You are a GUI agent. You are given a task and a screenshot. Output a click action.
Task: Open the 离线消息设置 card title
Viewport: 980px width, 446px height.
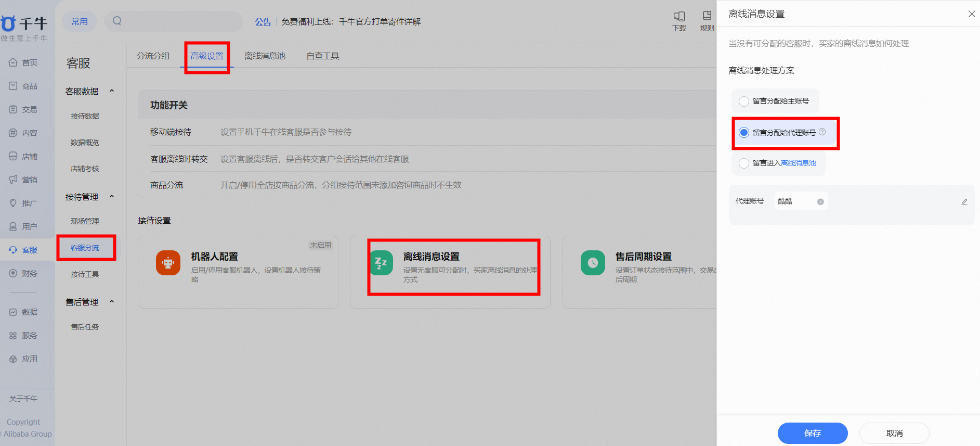(432, 257)
